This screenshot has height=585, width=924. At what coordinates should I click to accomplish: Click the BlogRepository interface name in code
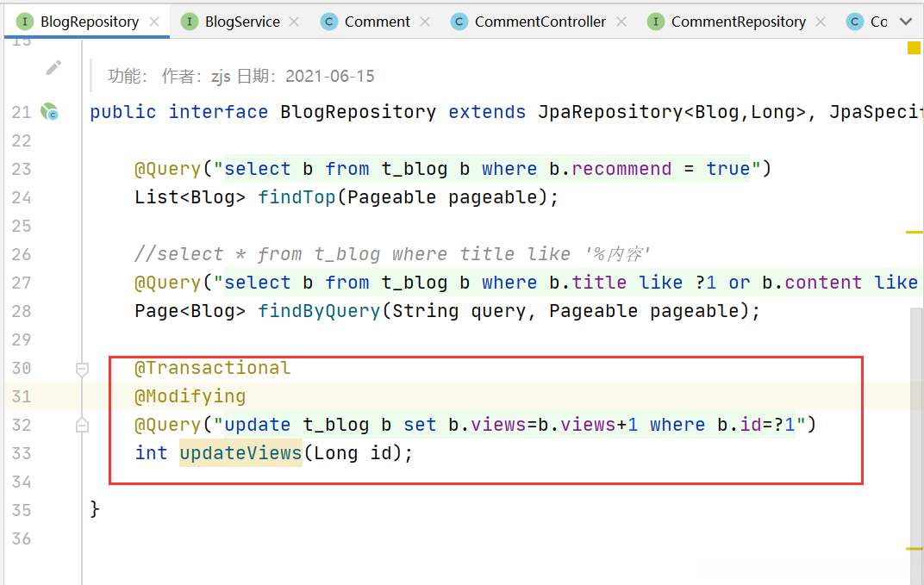click(358, 112)
